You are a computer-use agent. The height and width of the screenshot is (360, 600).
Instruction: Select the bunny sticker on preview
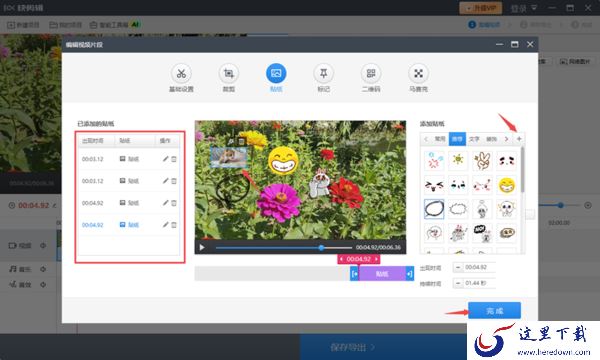click(x=320, y=183)
